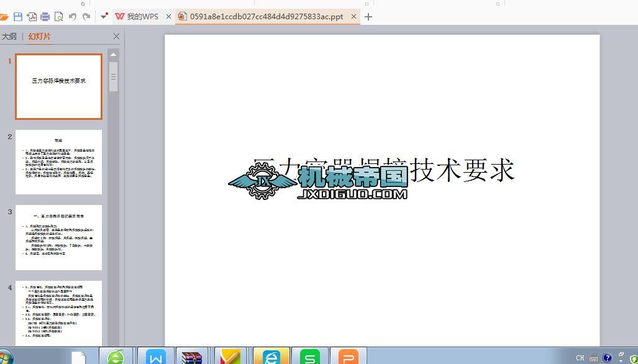Open Internet Explorer from taskbar
638x364 pixels.
(x=271, y=357)
